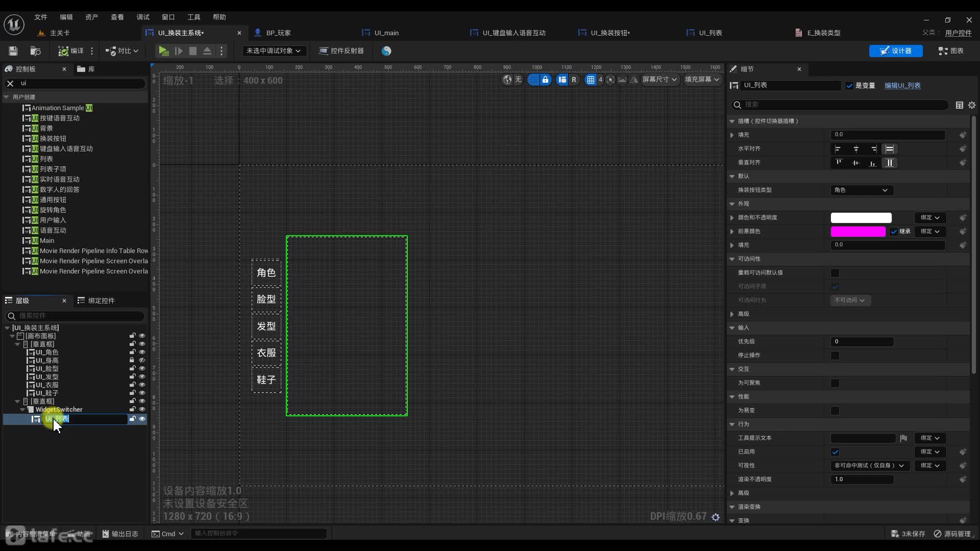Open the Output Log (输出日志) button
980x551 pixels.
click(120, 534)
